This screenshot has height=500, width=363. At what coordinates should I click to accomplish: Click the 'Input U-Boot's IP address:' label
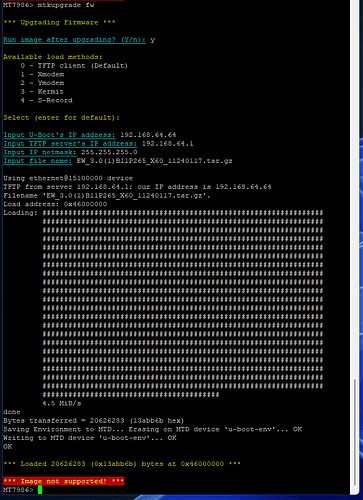tap(59, 135)
